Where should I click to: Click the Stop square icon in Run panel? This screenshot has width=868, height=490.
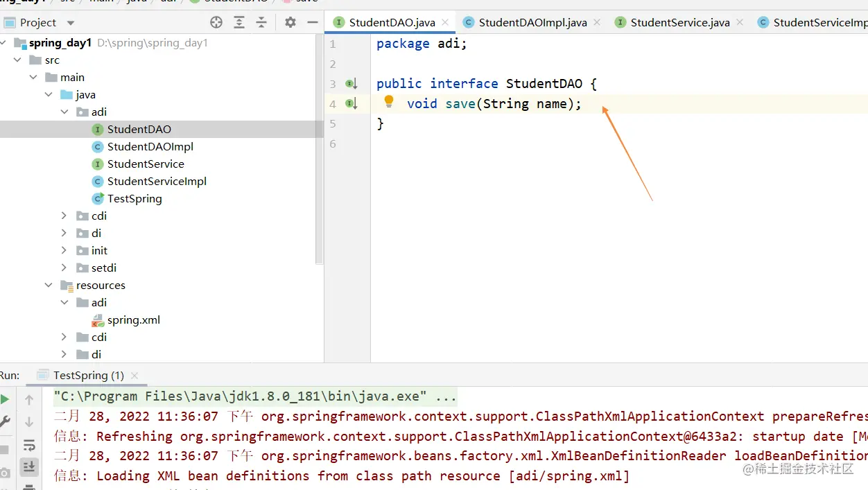(4, 448)
